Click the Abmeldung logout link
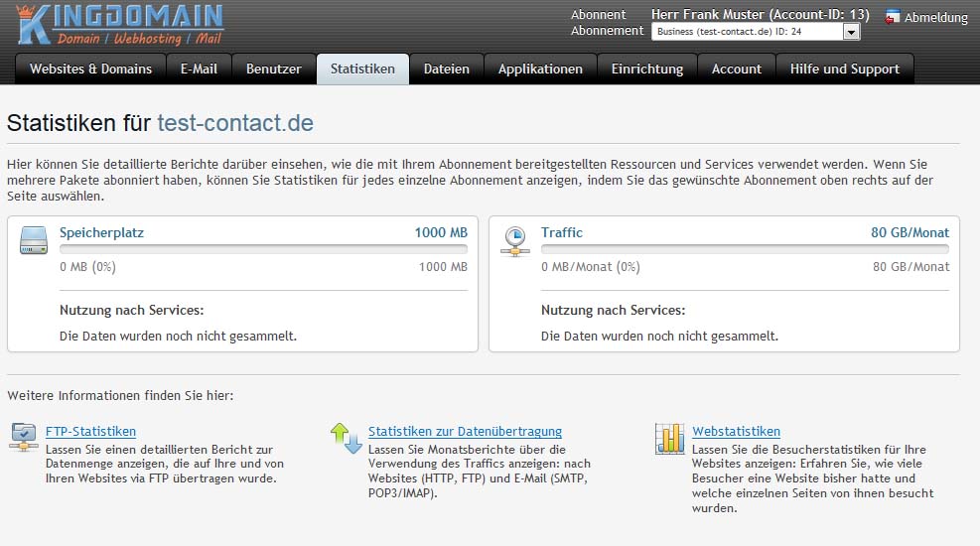980x546 pixels. pyautogui.click(x=935, y=18)
